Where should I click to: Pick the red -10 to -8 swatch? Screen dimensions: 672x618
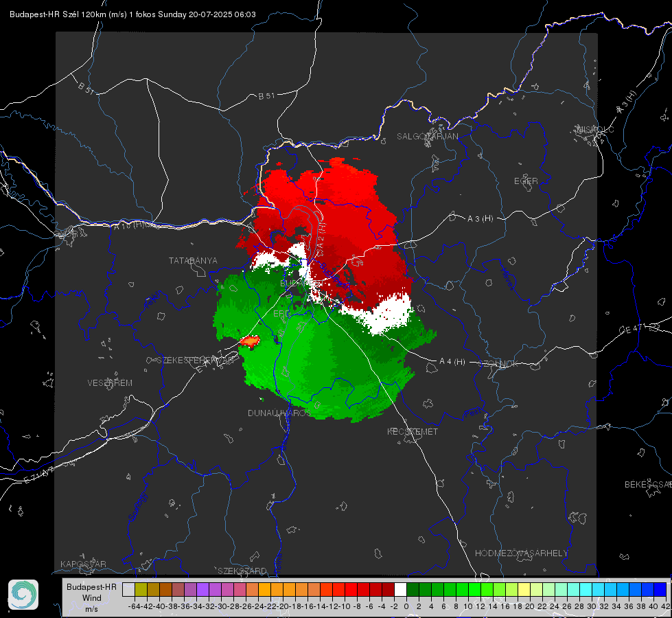pos(351,590)
